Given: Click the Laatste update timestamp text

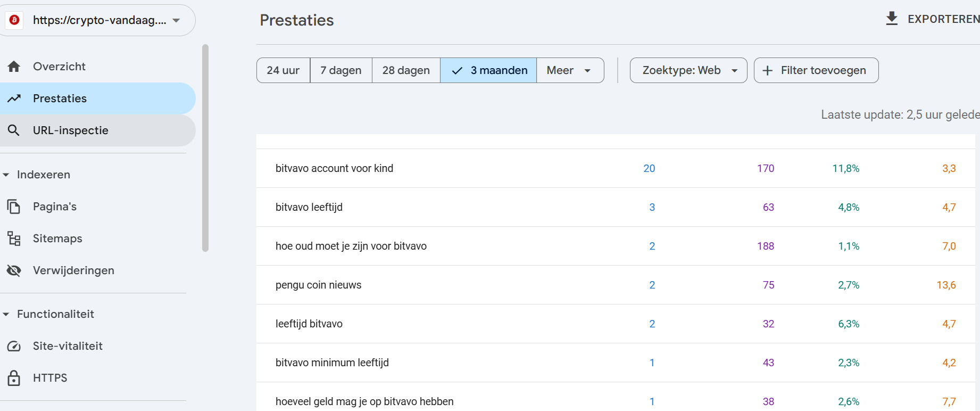Looking at the screenshot, I should click(x=900, y=114).
